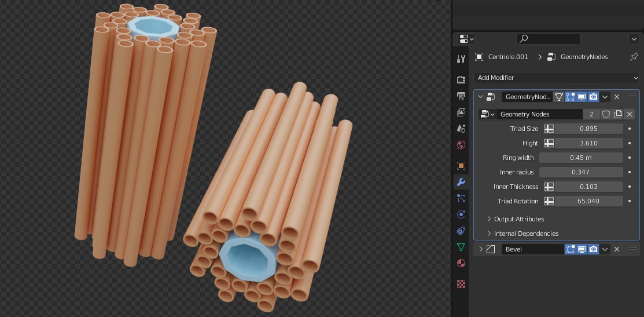Open the Tool properties tab

(x=461, y=59)
